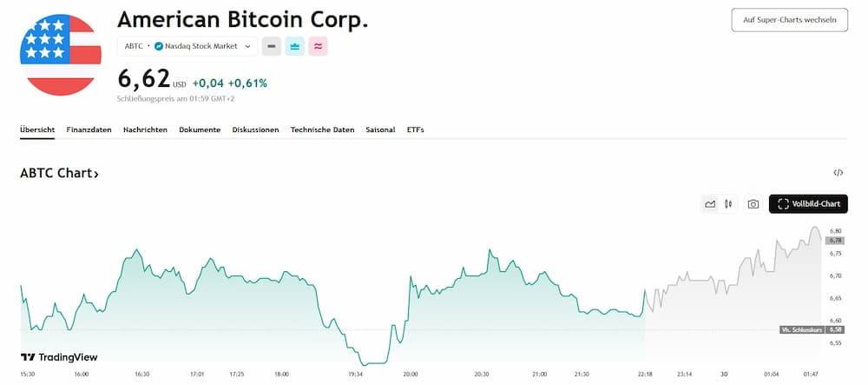Screen dimensions: 868x385
Task: Open the embed code icon
Action: point(838,173)
